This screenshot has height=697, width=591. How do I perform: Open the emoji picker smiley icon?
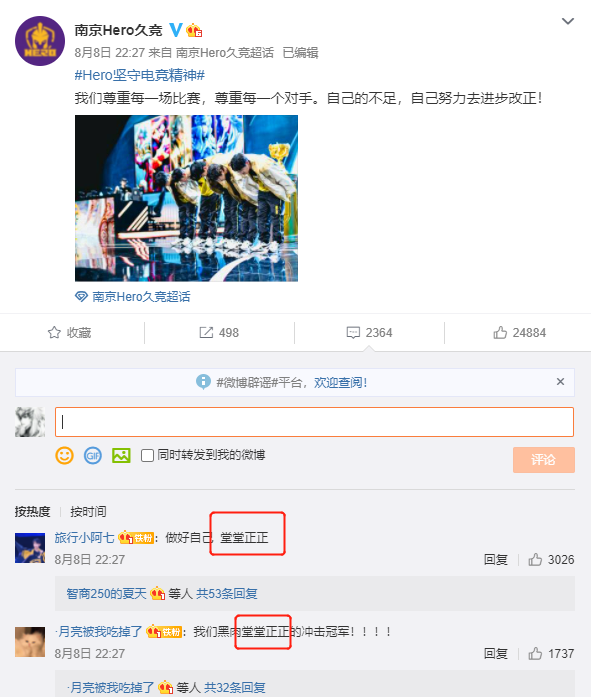(x=64, y=456)
